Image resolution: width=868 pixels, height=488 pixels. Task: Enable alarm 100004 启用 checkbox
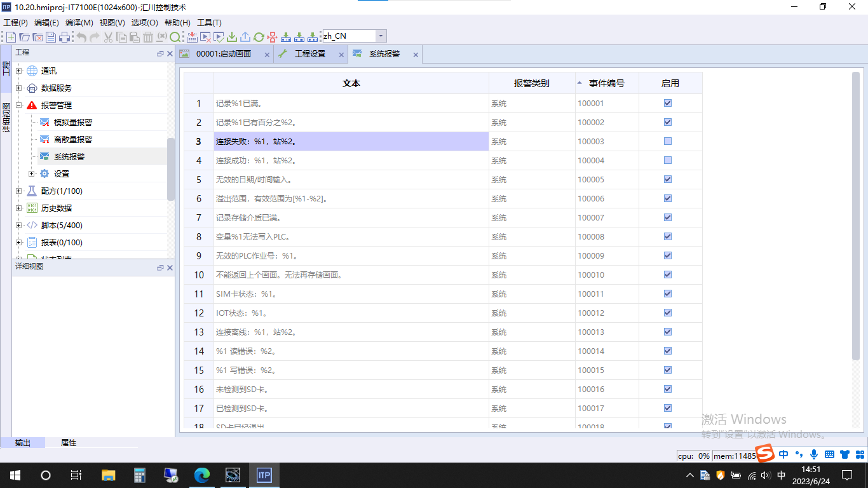(668, 160)
